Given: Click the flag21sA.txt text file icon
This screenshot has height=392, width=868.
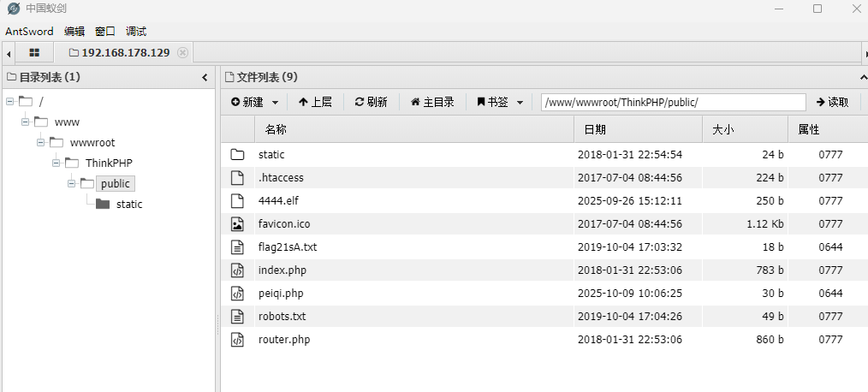Looking at the screenshot, I should (x=237, y=247).
